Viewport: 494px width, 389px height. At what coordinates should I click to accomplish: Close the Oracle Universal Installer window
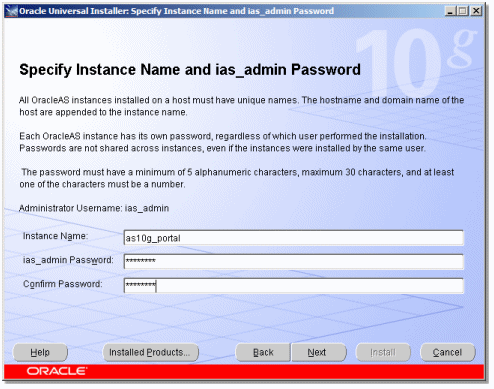tap(476, 11)
